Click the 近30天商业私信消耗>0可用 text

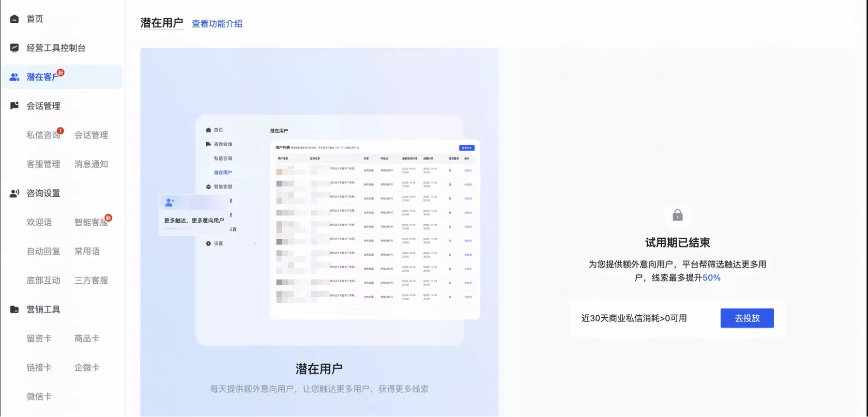[x=634, y=318]
